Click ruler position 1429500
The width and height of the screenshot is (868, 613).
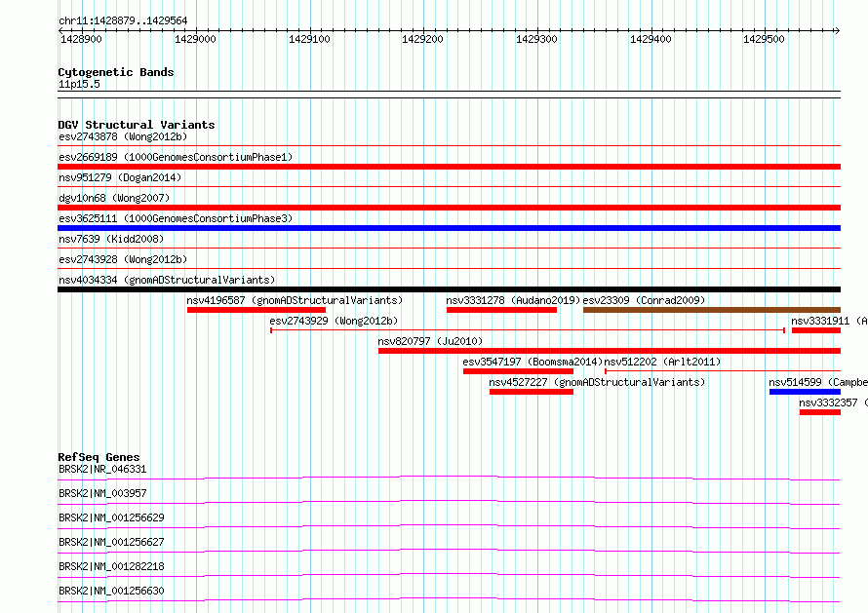(x=765, y=39)
